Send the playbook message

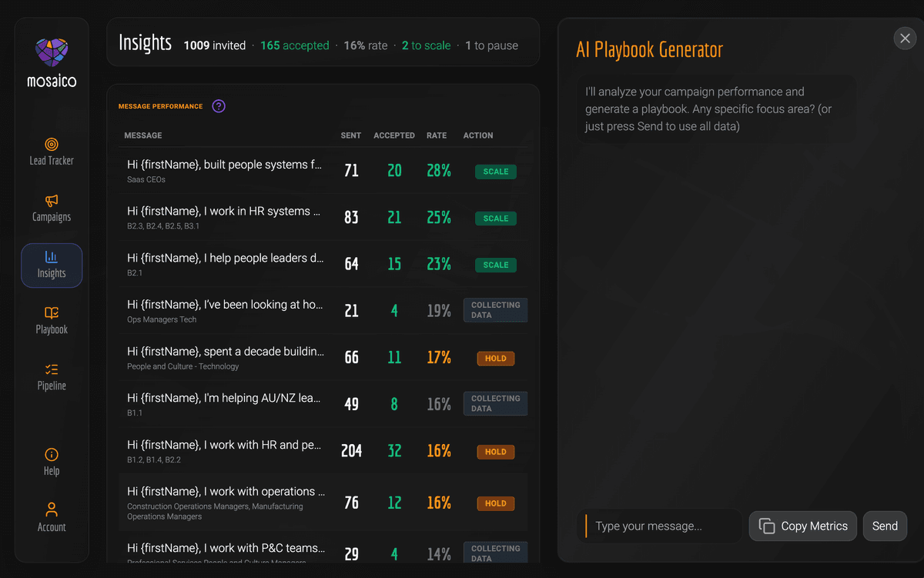[x=885, y=526]
